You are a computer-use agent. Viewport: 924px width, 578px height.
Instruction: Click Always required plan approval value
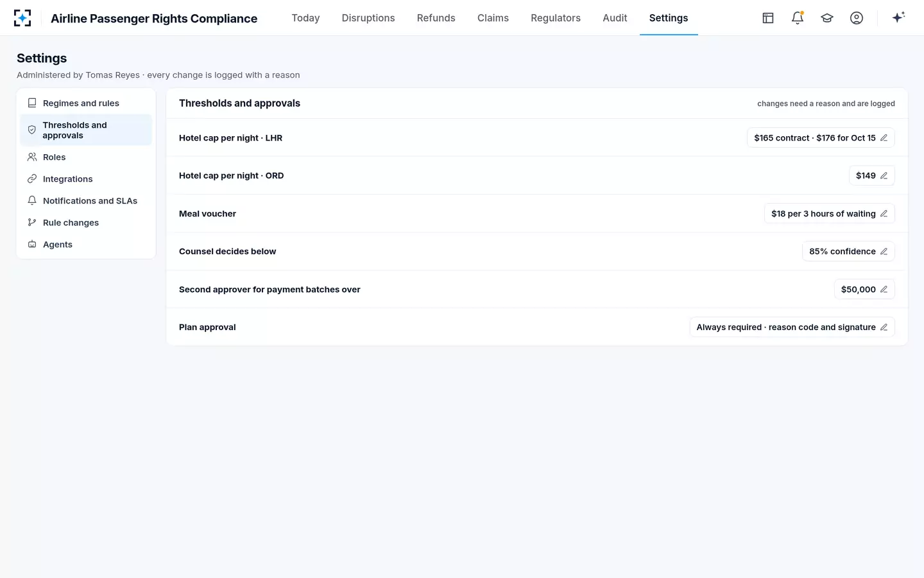pyautogui.click(x=792, y=328)
